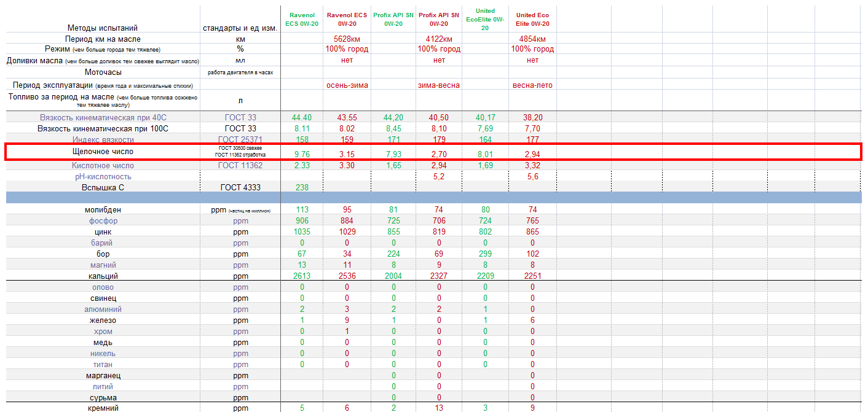Click the 'цинк' row label
Screen dimensions: 868x412
coord(103,231)
